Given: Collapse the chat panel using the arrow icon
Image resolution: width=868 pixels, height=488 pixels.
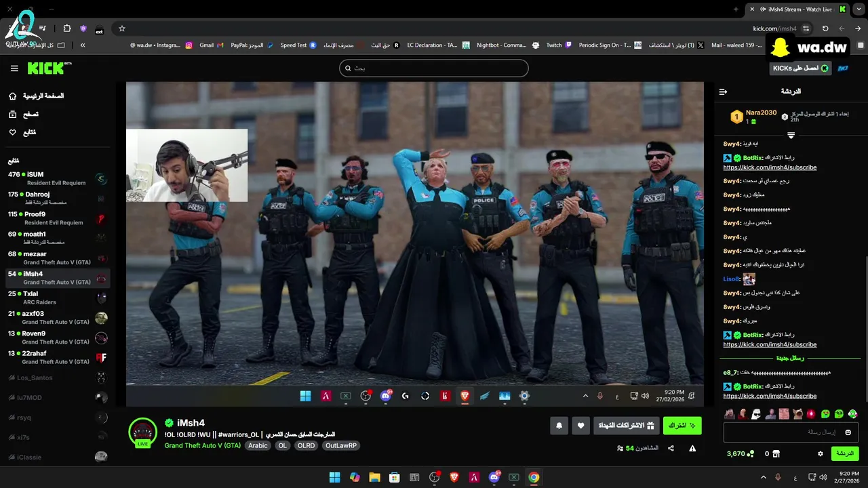Looking at the screenshot, I should 723,91.
